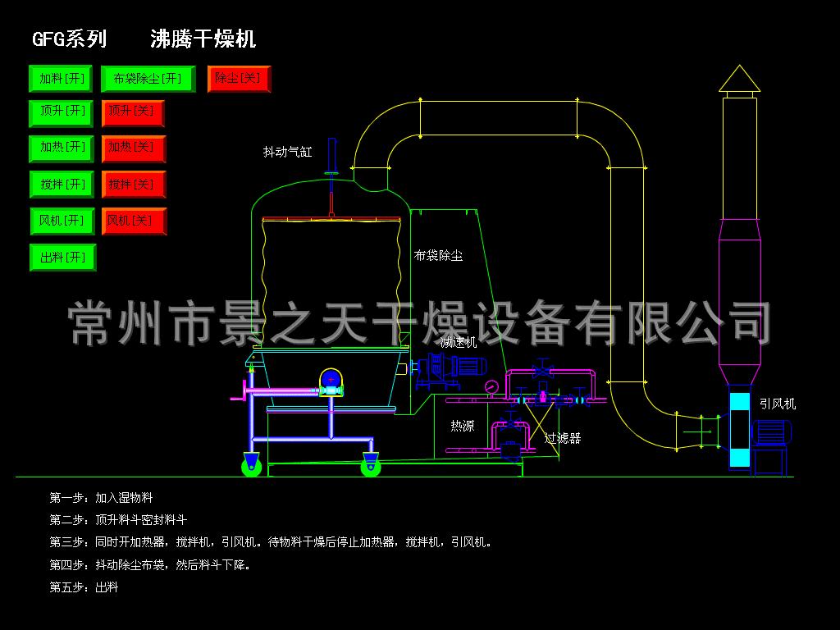Click the blue agitator dome on hopper
840x630 pixels.
pyautogui.click(x=331, y=379)
